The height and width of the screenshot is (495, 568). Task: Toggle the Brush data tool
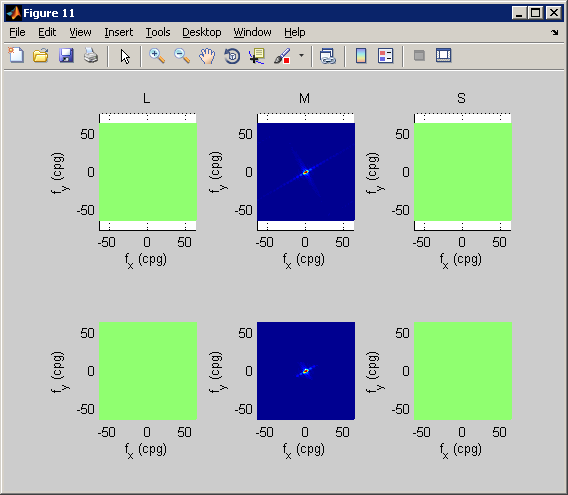click(282, 56)
